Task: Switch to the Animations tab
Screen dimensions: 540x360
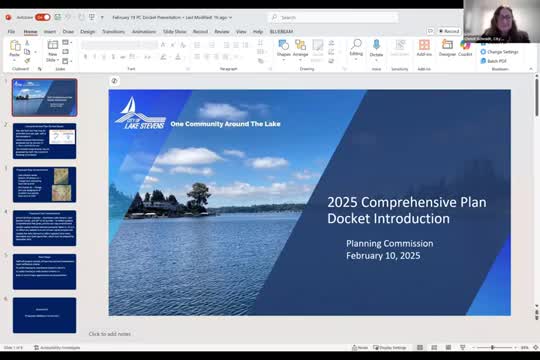Action: pos(144,32)
